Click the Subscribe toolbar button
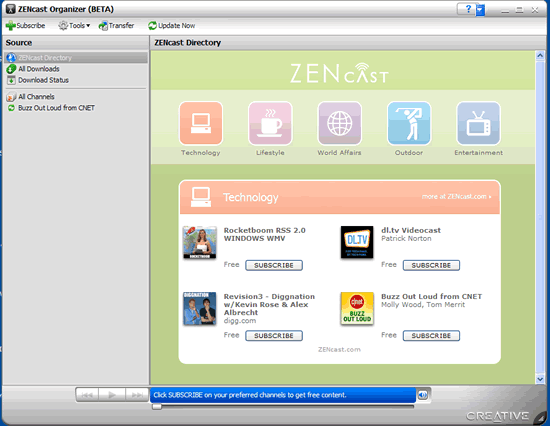 (x=25, y=26)
